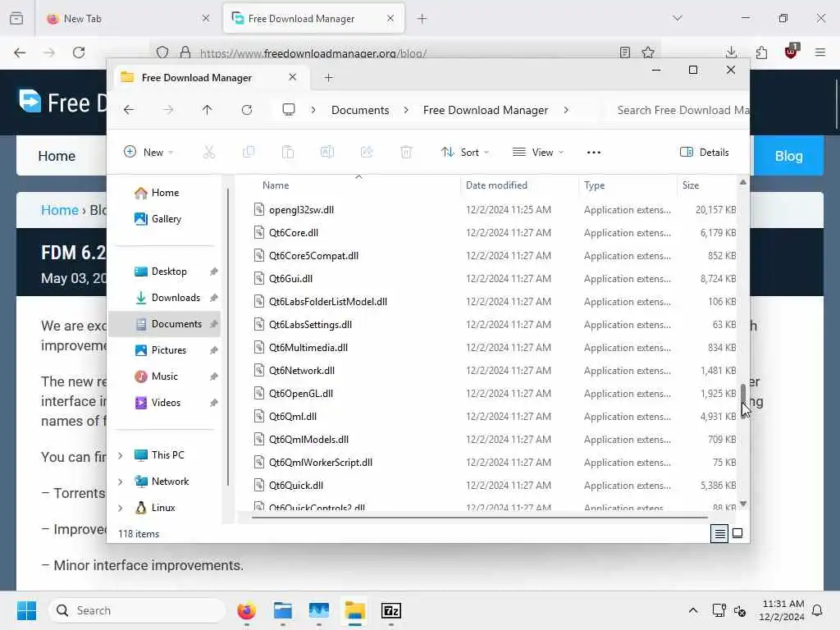The width and height of the screenshot is (840, 630).
Task: Open Firefox from the taskbar
Action: tap(246, 610)
